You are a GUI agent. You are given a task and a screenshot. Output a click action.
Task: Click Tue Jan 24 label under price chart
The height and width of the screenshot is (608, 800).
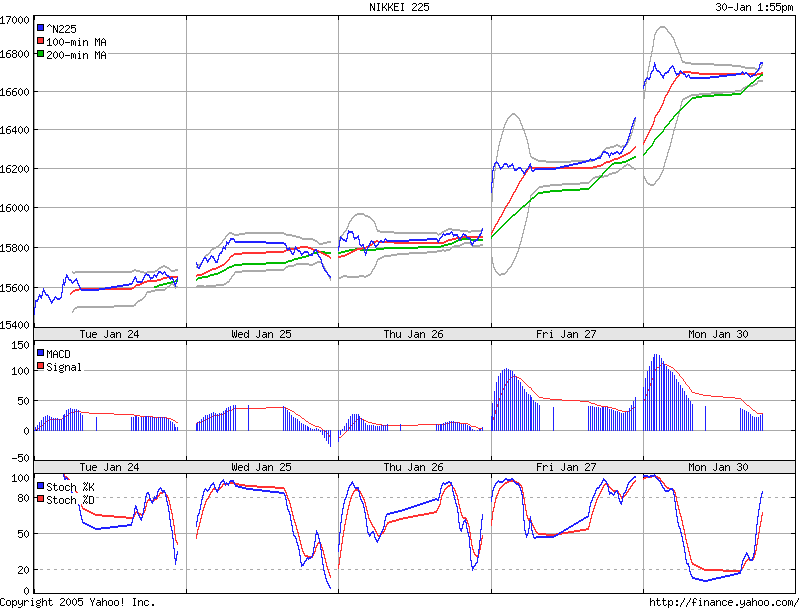(x=109, y=334)
